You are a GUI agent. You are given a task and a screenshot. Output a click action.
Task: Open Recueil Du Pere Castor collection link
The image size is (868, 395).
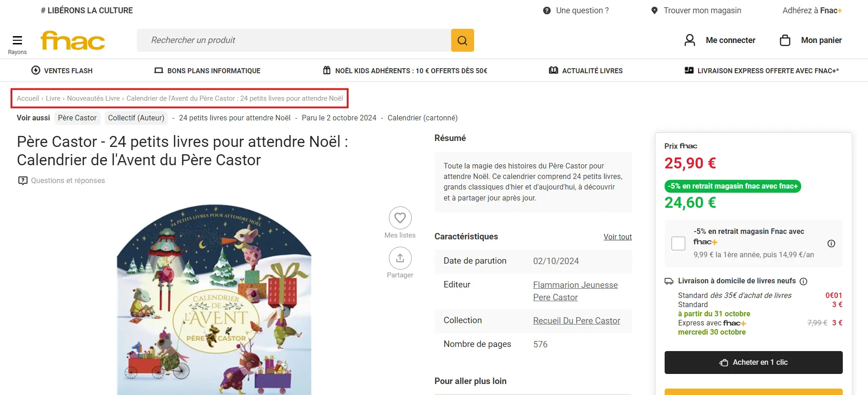point(577,320)
